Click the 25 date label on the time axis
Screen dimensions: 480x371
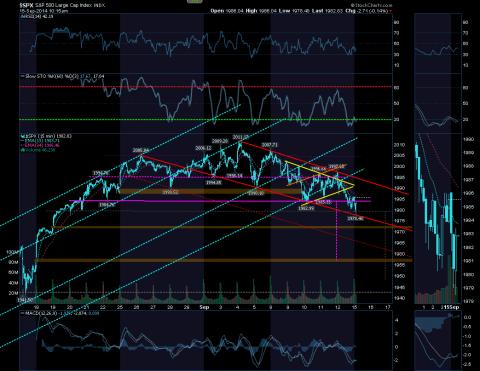pos(120,307)
